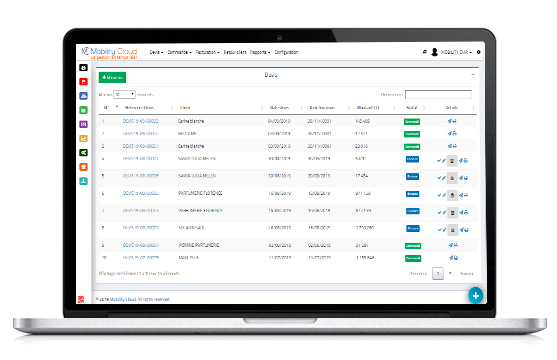Click the JASMINE PARFUMERIE client cell
Viewport: 557px width, 360px height.
pyautogui.click(x=199, y=245)
